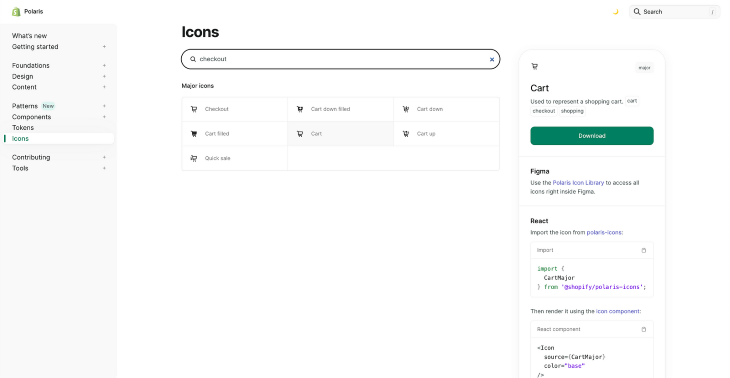Pick the Cart filled icon
Image resolution: width=730 pixels, height=378 pixels.
235,134
